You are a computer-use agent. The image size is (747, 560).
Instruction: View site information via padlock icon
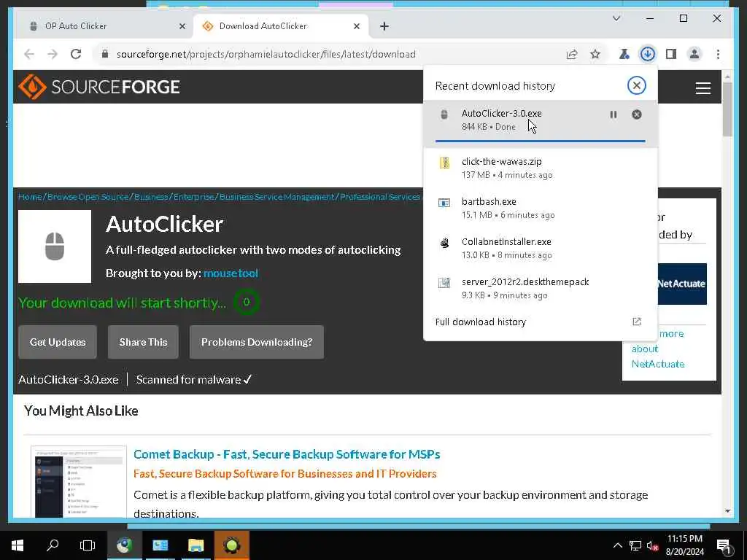(105, 54)
